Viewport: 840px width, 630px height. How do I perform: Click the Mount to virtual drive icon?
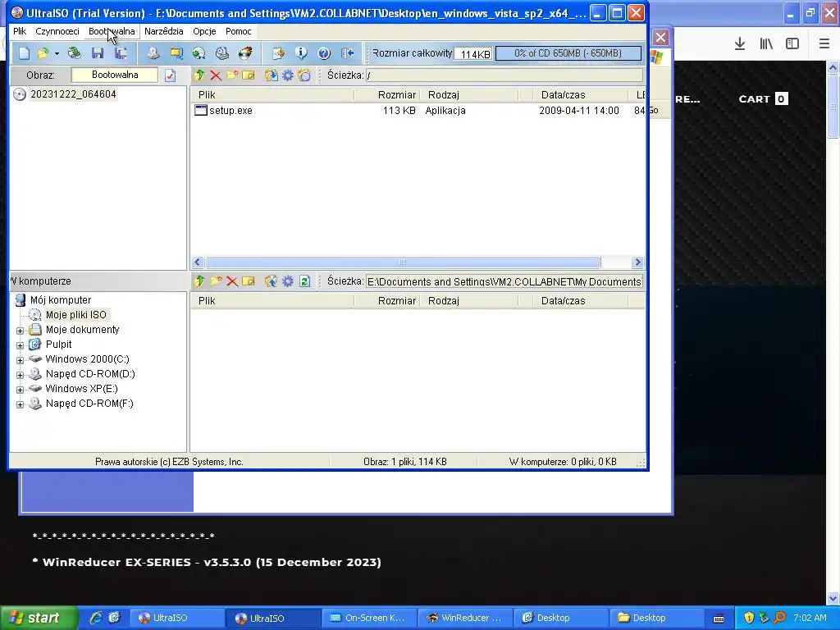[x=221, y=53]
